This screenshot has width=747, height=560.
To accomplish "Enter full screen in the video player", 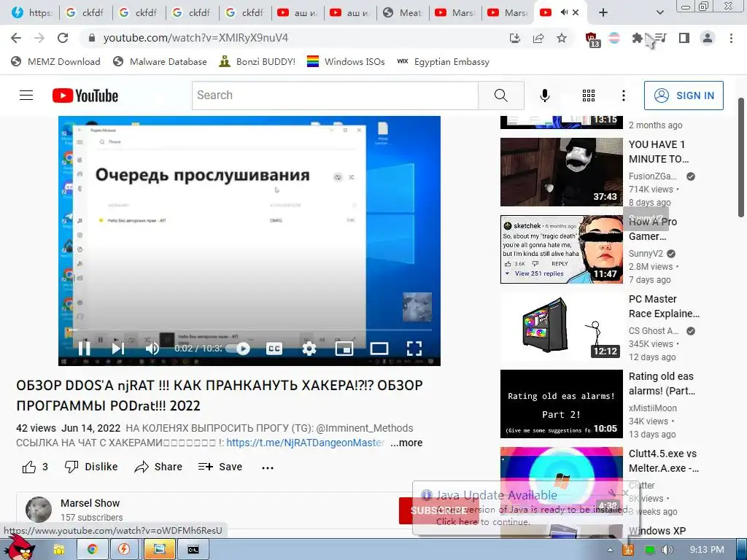I will (414, 349).
